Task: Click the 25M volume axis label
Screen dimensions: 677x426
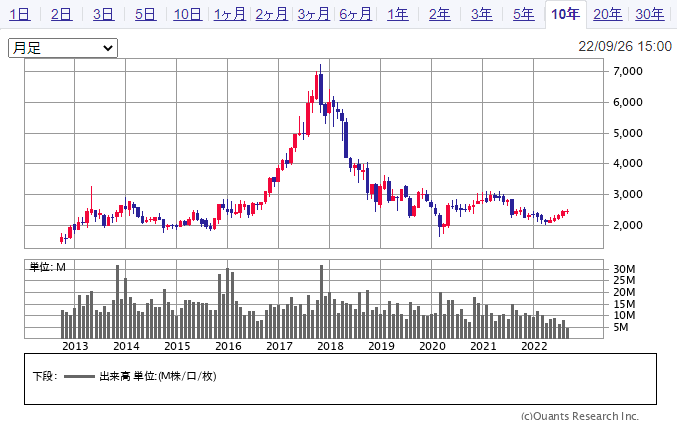Action: [x=624, y=281]
